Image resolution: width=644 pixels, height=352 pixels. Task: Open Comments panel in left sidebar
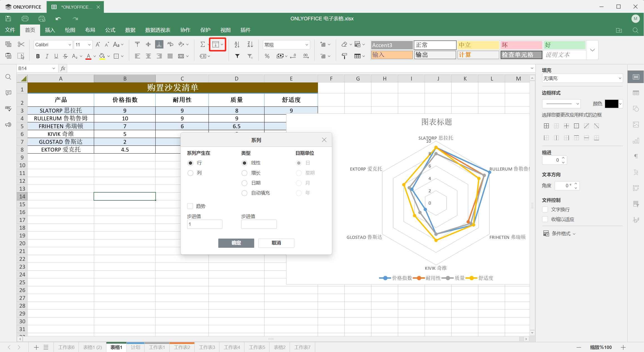pyautogui.click(x=8, y=93)
